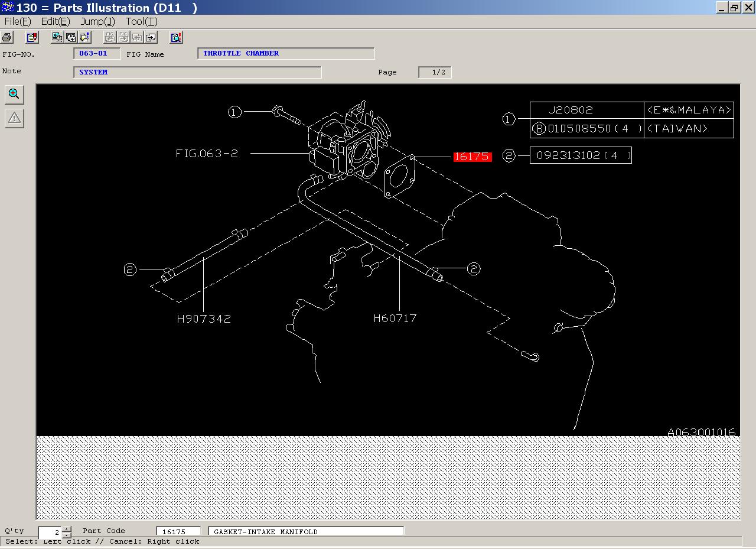Click callout circle 2 near hose H60717
The image size is (756, 549).
474,269
